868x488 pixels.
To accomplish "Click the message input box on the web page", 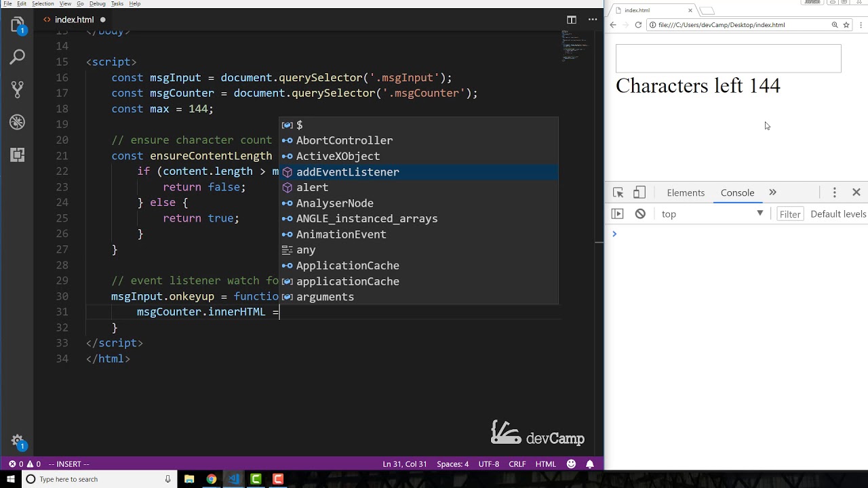I will point(728,58).
